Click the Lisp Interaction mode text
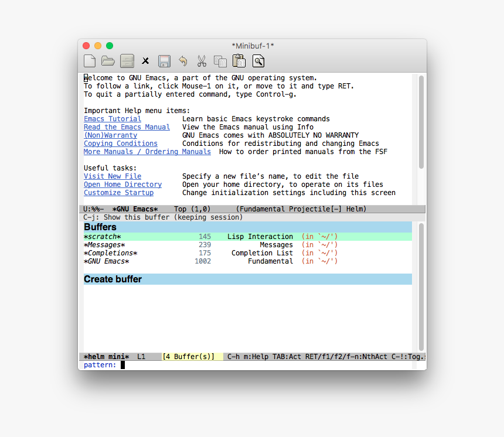The image size is (504, 437). click(260, 237)
